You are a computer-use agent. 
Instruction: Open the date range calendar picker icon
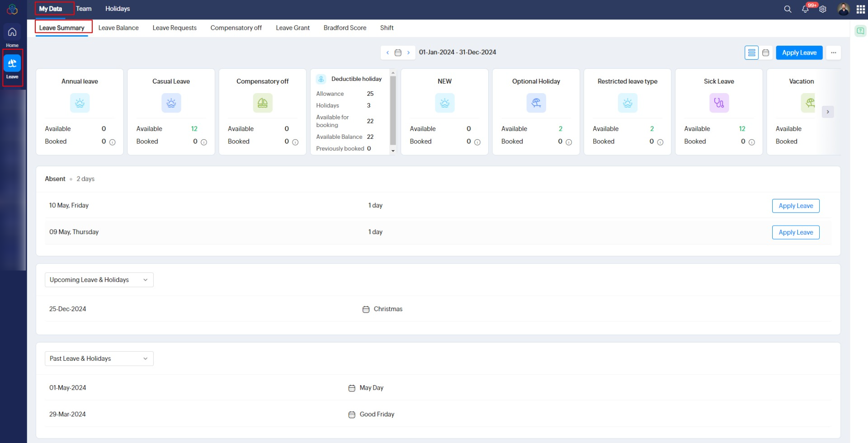click(398, 52)
